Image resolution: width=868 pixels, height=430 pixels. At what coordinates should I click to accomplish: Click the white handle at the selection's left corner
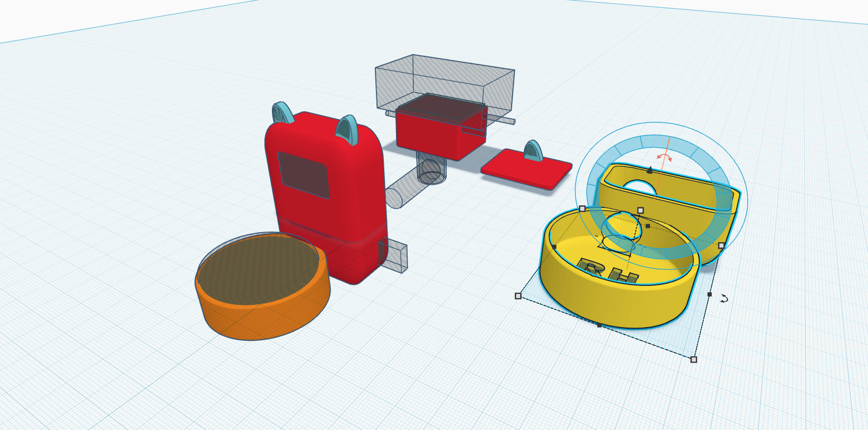click(518, 296)
